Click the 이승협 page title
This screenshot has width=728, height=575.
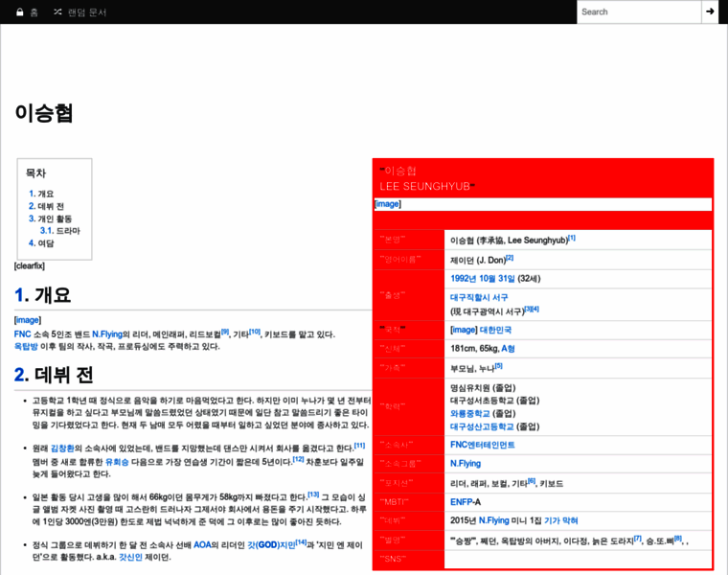[x=44, y=113]
